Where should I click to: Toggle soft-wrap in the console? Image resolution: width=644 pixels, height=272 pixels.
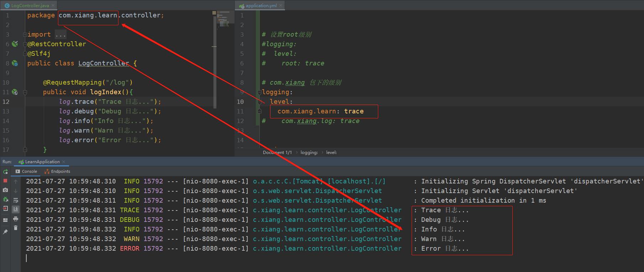16,200
